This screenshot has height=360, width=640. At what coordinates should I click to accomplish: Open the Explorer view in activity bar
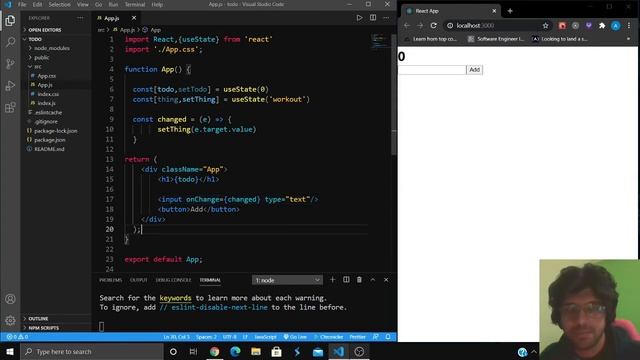(x=10, y=20)
